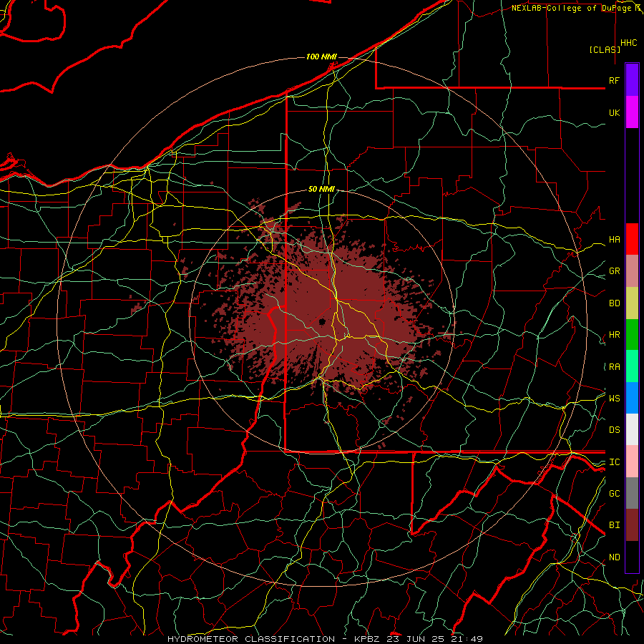Image resolution: width=644 pixels, height=644 pixels.
Task: Click the '[CLAS]' units label
Action: click(605, 49)
